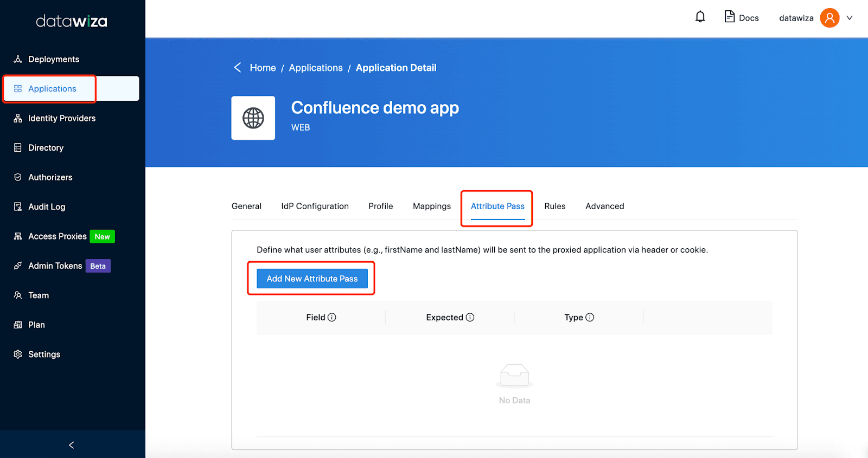Expand the account dropdown arrow
The image size is (868, 458).
(x=850, y=18)
